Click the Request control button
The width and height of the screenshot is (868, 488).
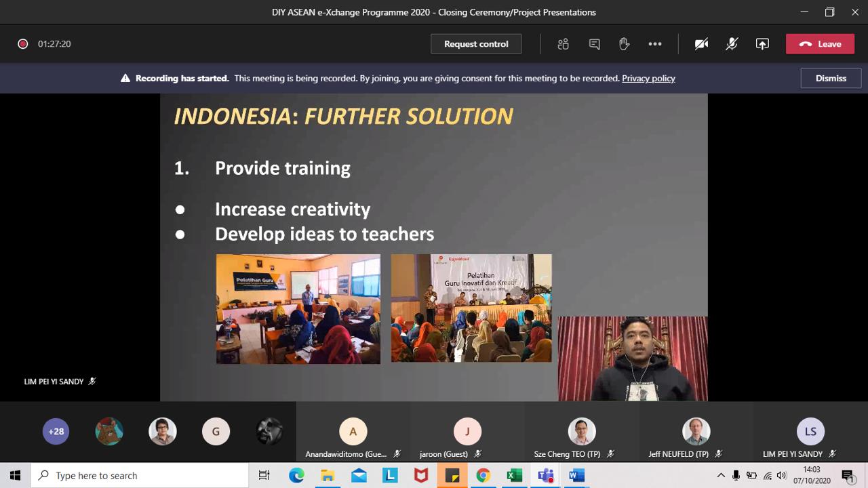tap(476, 44)
